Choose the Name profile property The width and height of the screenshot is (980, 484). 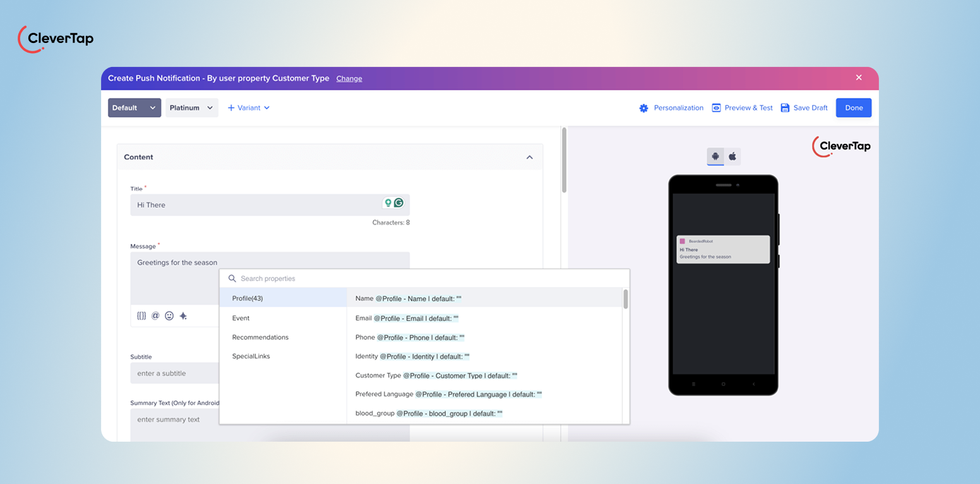pyautogui.click(x=484, y=298)
